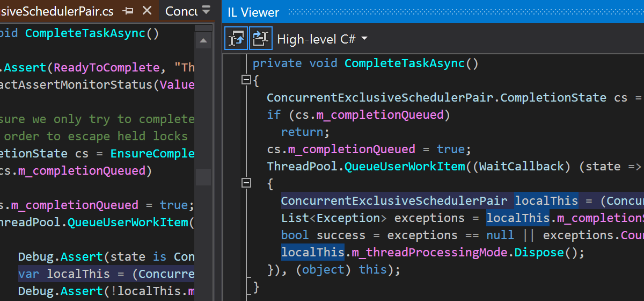Switch to the truncated 'Concu' editor tab
Viewport: 644px width, 301px height.
tap(181, 11)
